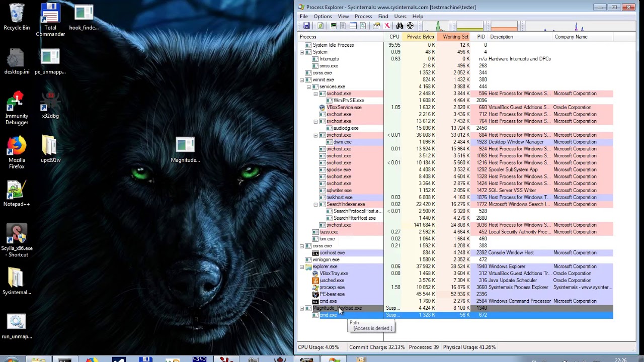
Task: Select the System Idle Process row
Action: [x=455, y=45]
